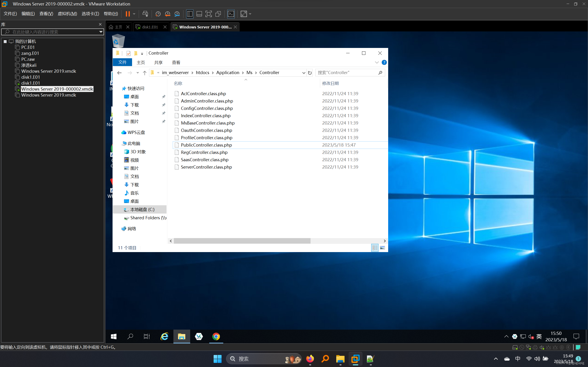The image size is (588, 367).
Task: Toggle the library sidebar view
Action: coord(189,14)
